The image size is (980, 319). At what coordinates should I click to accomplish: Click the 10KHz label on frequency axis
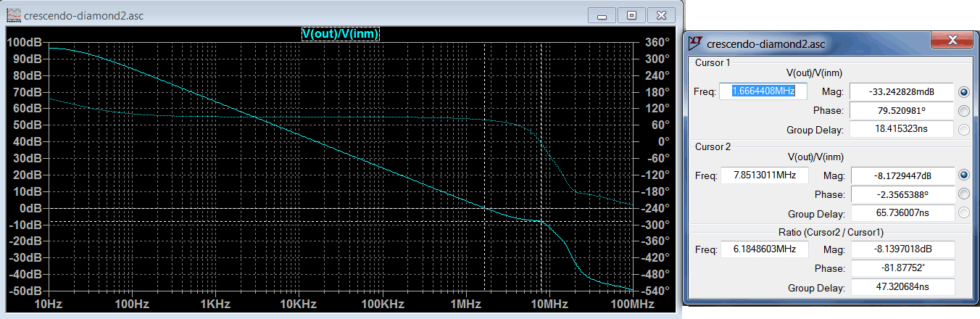coord(299,304)
